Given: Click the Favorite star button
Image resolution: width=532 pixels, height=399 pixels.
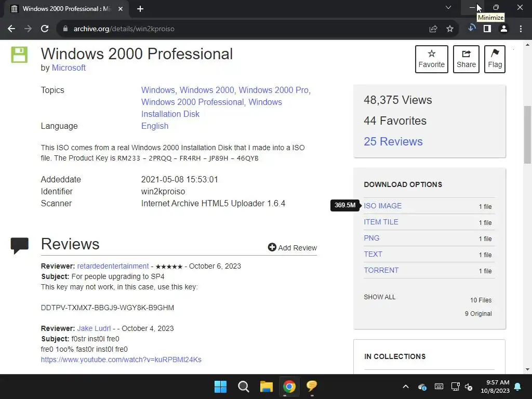Looking at the screenshot, I should pos(432,59).
